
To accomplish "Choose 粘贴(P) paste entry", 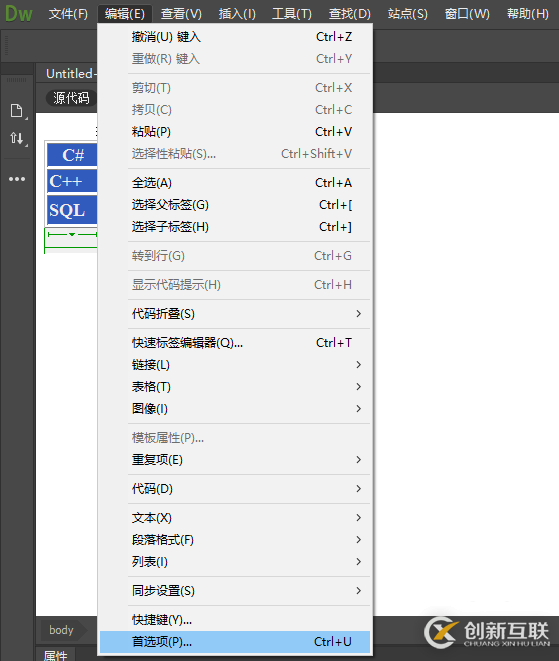I will click(235, 132).
